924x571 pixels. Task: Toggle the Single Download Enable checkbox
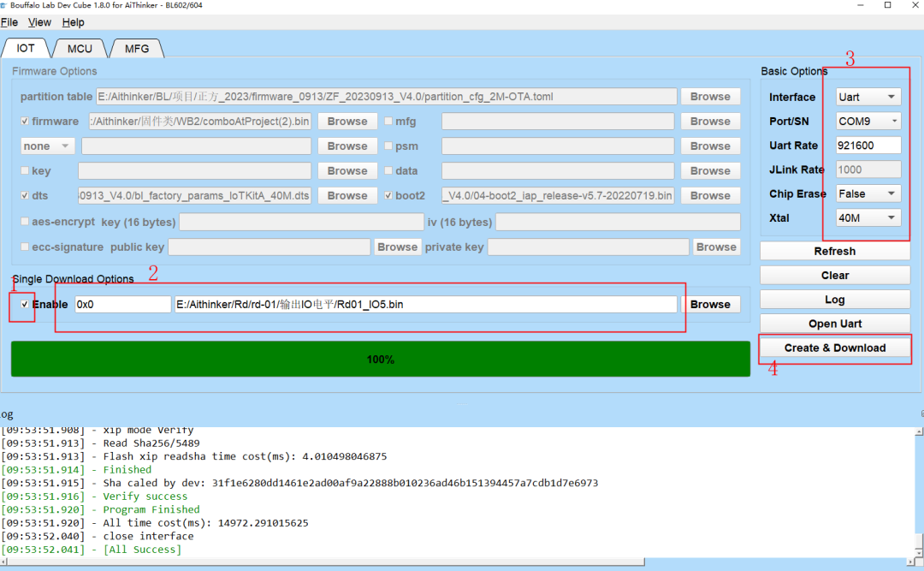(x=25, y=305)
